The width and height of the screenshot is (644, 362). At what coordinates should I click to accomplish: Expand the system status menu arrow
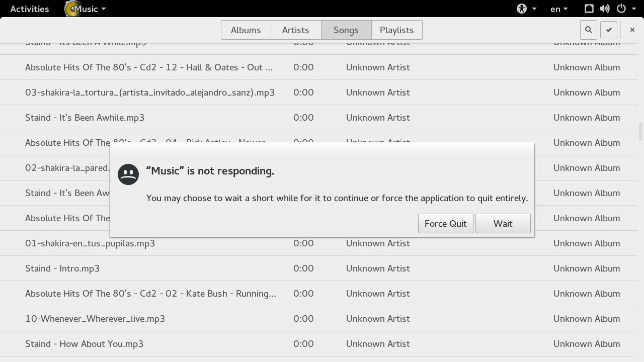coord(634,9)
